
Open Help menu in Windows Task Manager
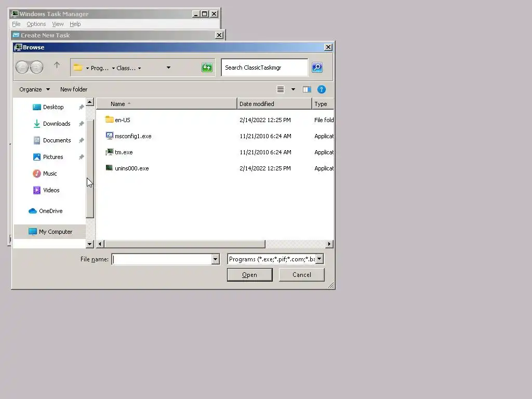pos(75,24)
